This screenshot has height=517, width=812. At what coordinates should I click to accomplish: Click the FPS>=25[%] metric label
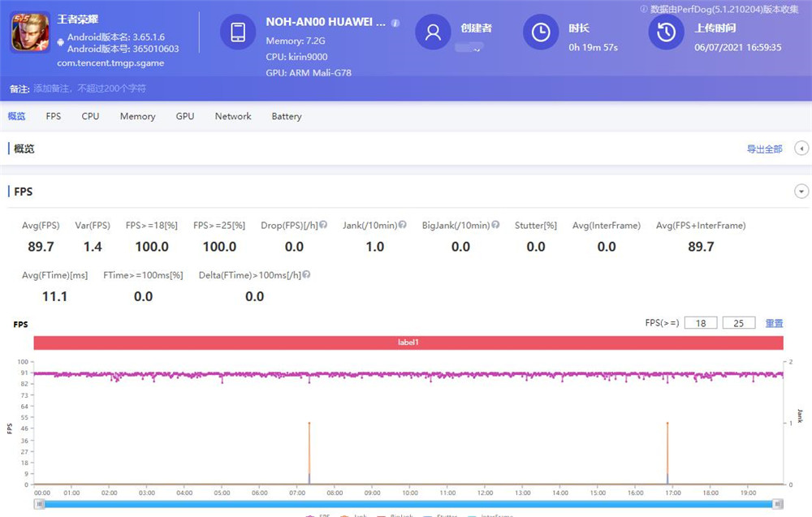point(219,226)
